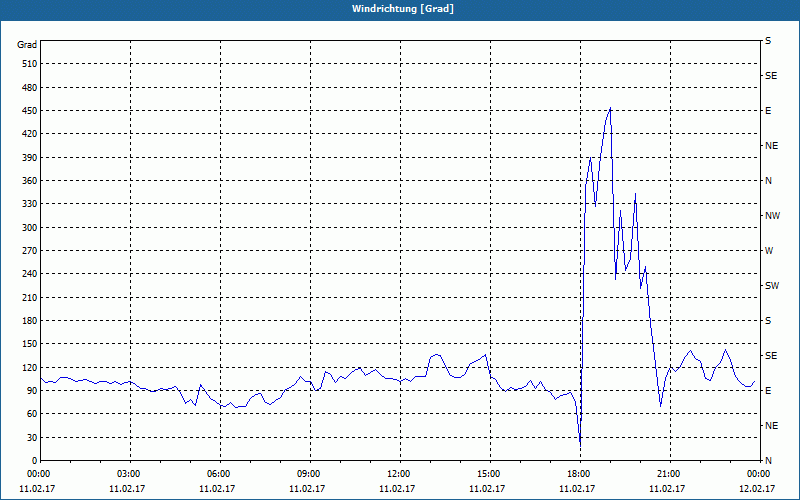Click the chart title 'Windrichtung [Grad]'
This screenshot has width=800, height=500.
[403, 9]
